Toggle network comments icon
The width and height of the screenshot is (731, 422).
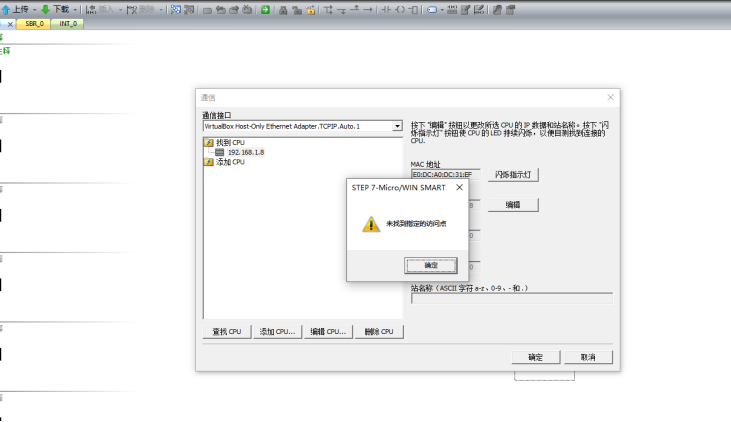(479, 9)
